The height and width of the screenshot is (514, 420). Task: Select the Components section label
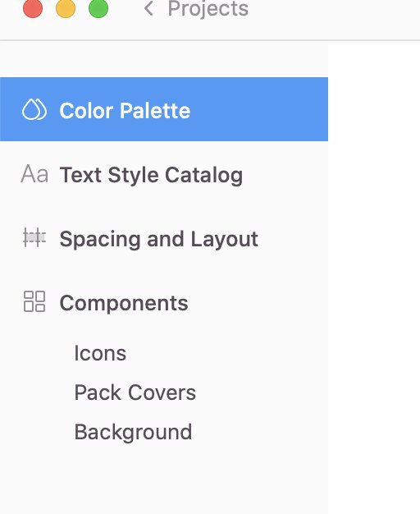coord(124,303)
